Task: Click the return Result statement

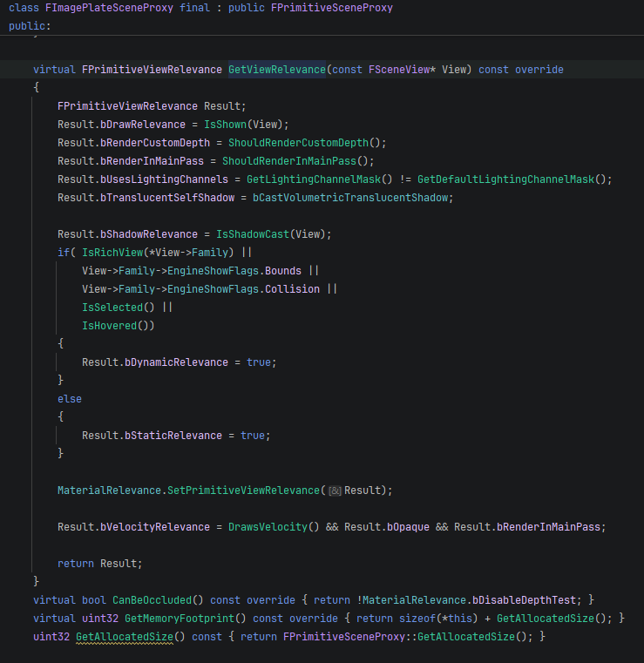Action: coord(100,564)
